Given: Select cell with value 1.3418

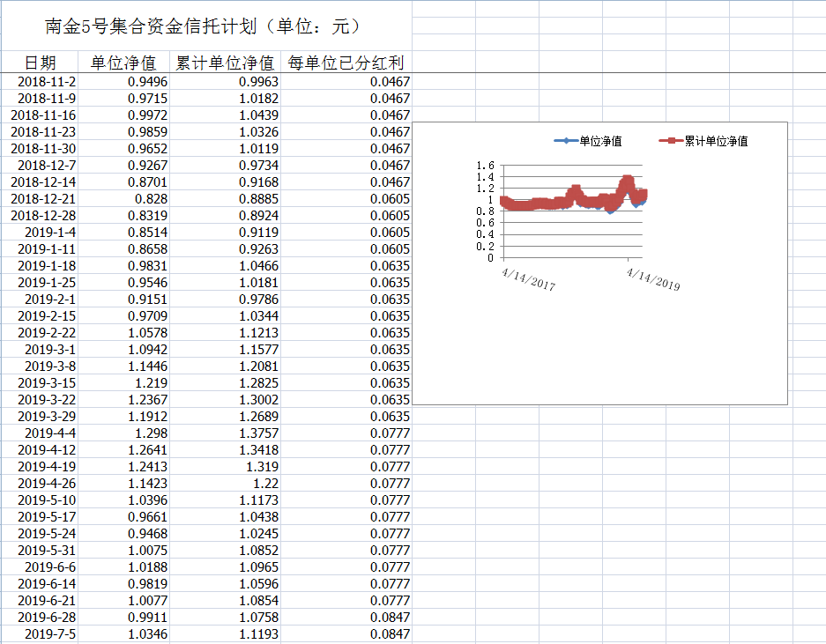Looking at the screenshot, I should (x=225, y=449).
